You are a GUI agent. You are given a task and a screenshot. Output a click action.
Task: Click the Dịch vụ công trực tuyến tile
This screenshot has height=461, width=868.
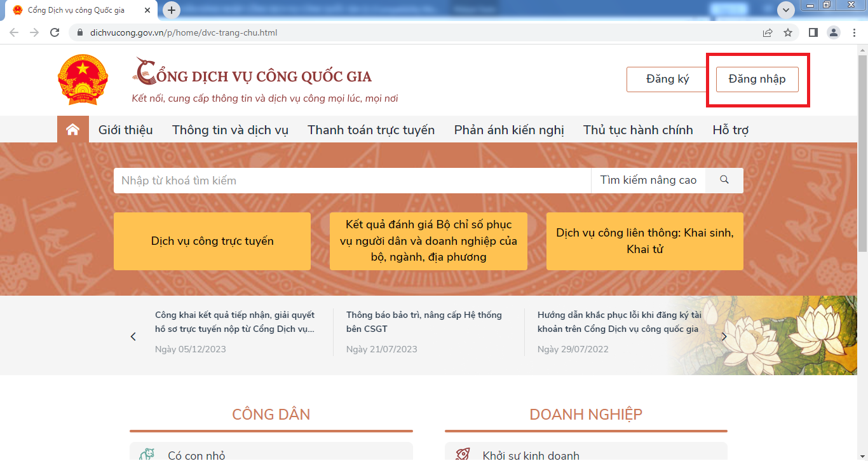(212, 241)
